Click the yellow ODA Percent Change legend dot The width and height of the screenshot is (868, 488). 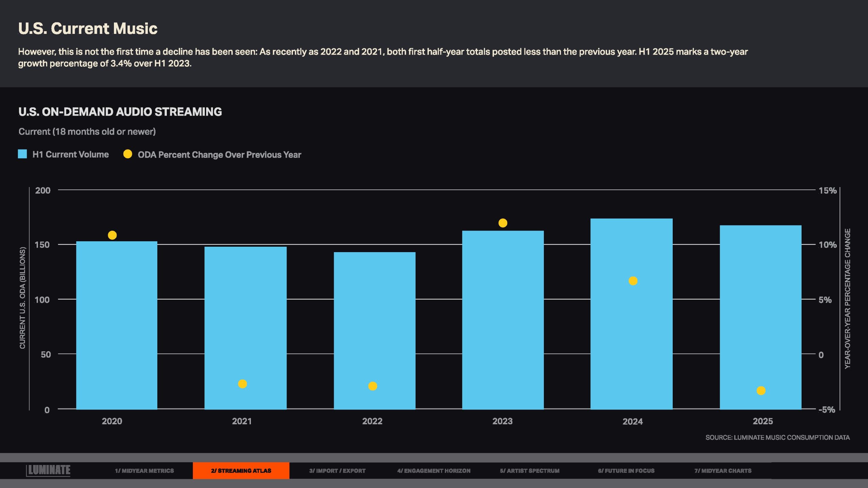pyautogui.click(x=127, y=154)
